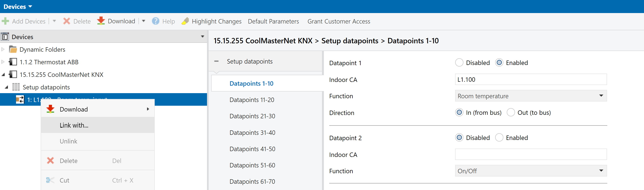This screenshot has width=644, height=190.
Task: Click the 15.15.255 CoolMasterNet KNX device icon
Action: click(x=13, y=74)
